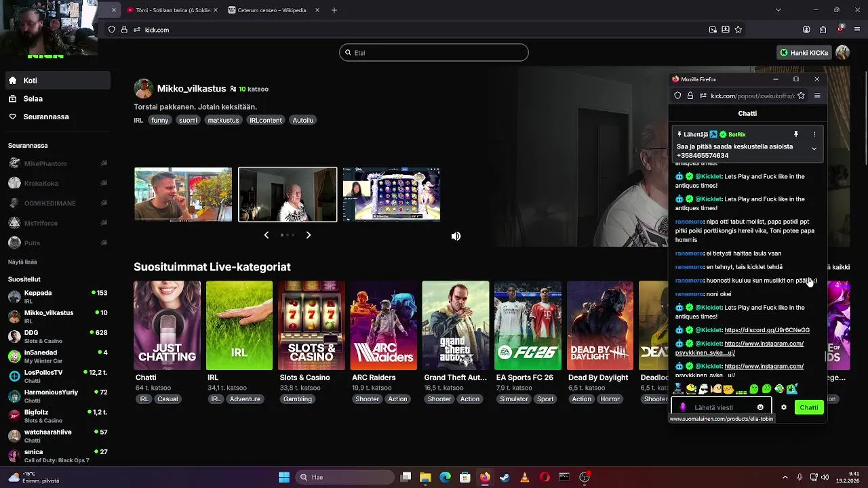This screenshot has width=868, height=488.
Task: Expand followed list with Näytä lisää
Action: 22,262
